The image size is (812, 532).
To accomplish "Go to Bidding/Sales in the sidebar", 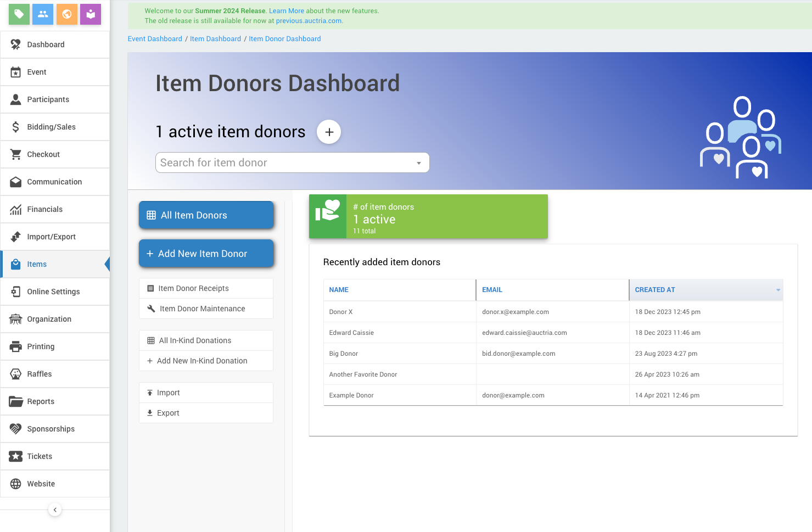I will [x=51, y=127].
